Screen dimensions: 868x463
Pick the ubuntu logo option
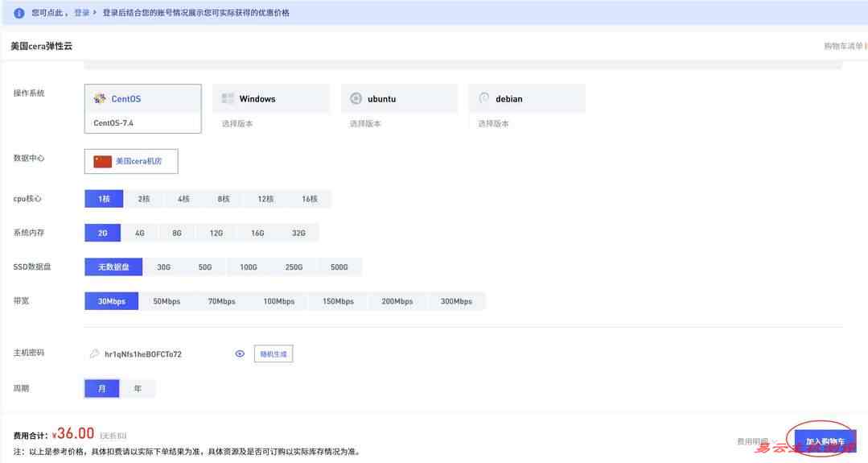[356, 98]
